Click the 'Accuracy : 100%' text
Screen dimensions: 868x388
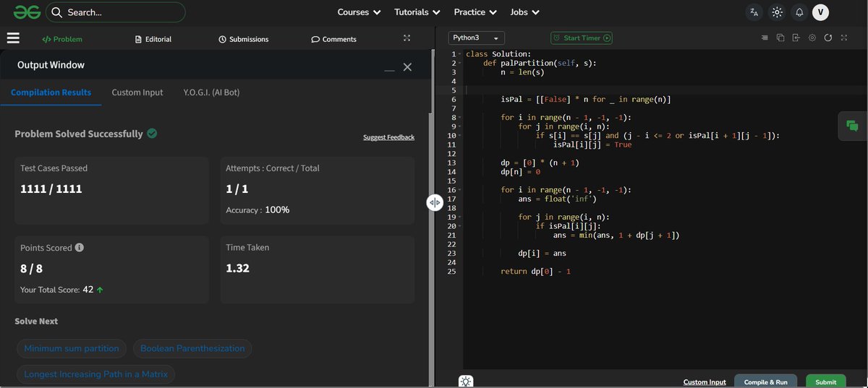point(258,210)
